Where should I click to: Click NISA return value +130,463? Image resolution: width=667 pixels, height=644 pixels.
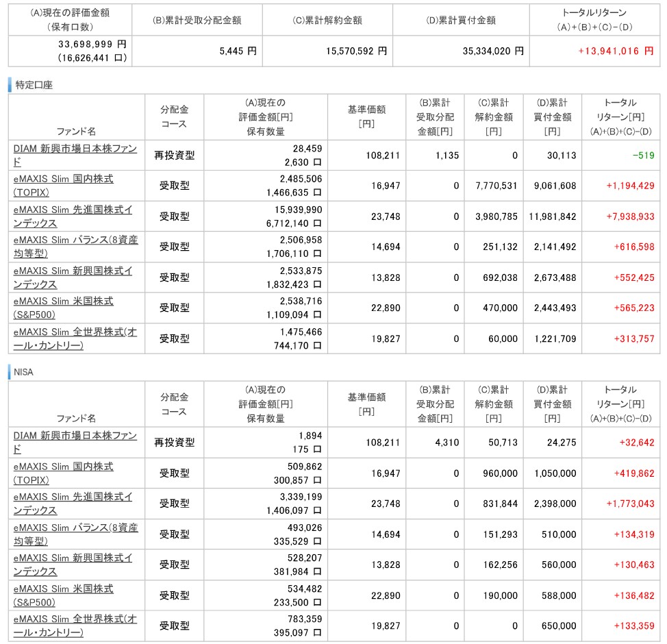pos(634,565)
